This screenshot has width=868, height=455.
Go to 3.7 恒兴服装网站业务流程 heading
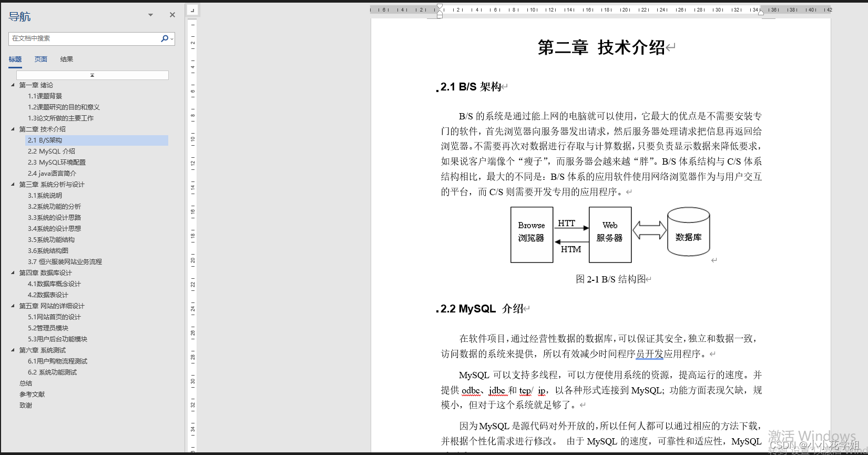coord(65,262)
